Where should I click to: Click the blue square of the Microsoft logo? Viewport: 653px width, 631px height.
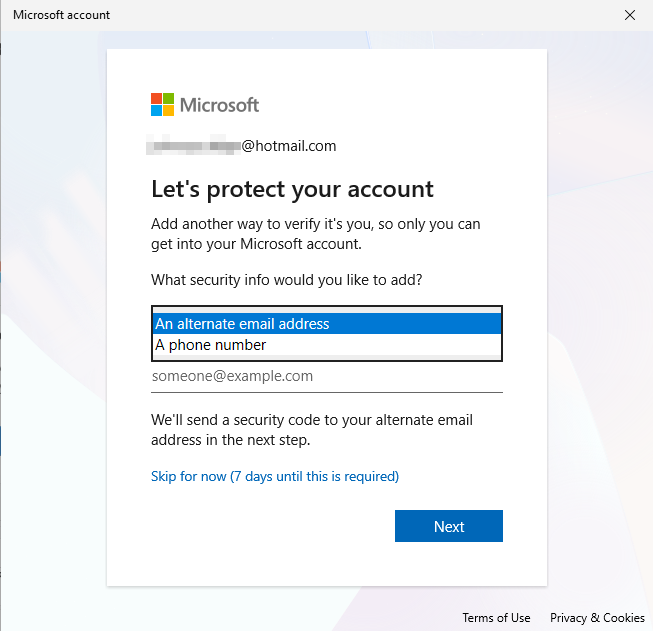[156, 110]
